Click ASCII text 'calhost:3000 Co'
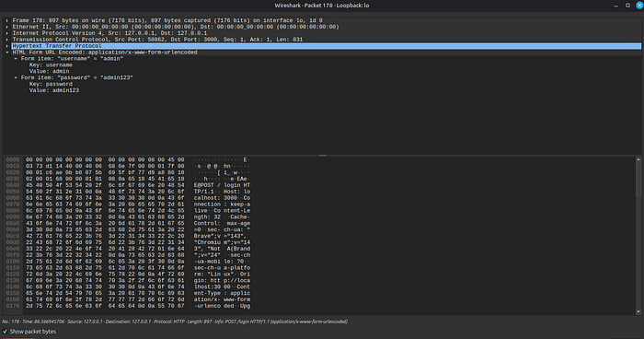644x339 pixels. click(223, 198)
